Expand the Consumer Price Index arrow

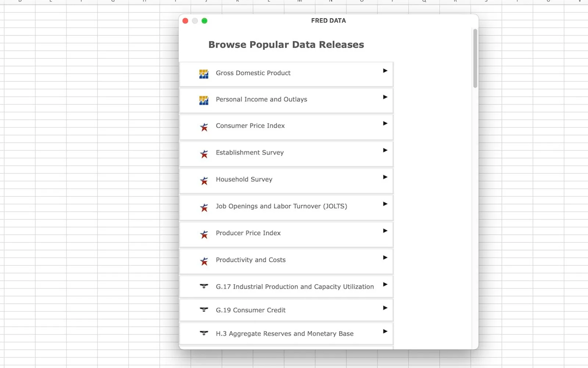[x=385, y=124]
